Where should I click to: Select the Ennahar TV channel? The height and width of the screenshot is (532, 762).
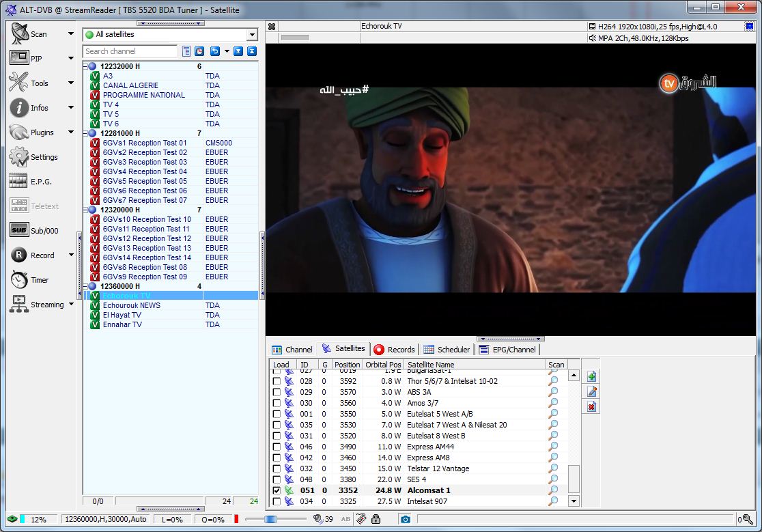click(x=122, y=324)
